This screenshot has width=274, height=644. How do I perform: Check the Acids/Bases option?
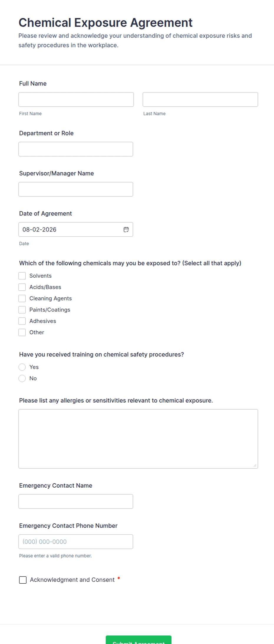pyautogui.click(x=22, y=287)
